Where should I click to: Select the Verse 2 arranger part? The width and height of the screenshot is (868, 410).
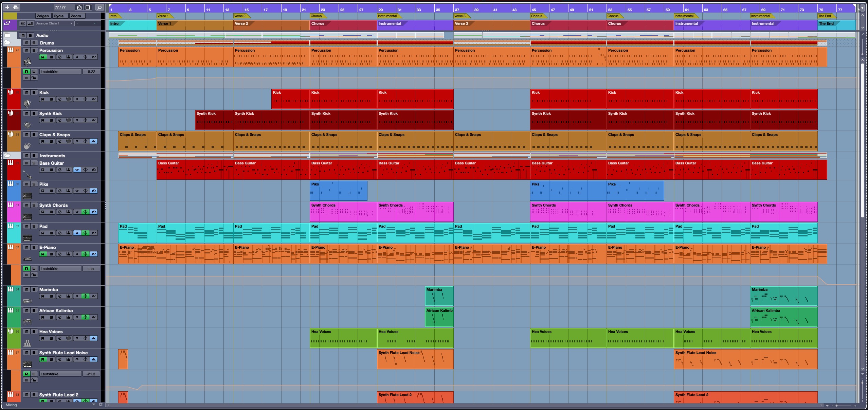(x=271, y=24)
